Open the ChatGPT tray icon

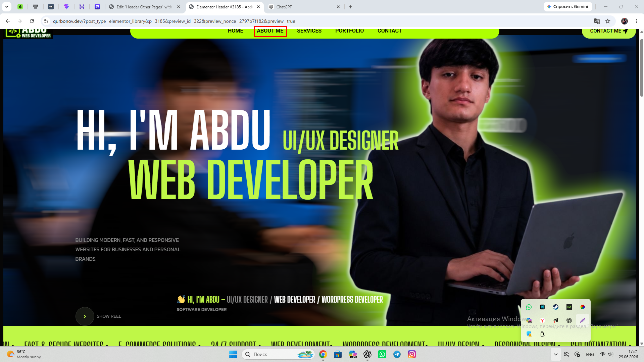click(569, 320)
